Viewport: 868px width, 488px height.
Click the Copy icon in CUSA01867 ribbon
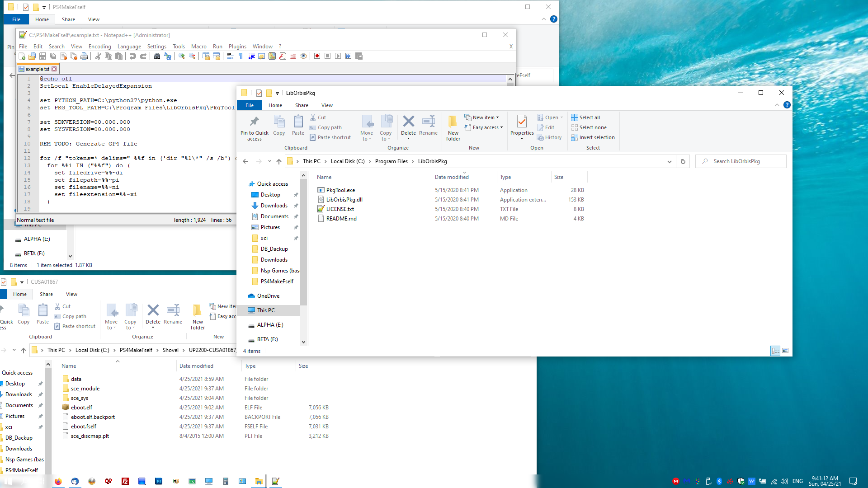click(x=24, y=314)
